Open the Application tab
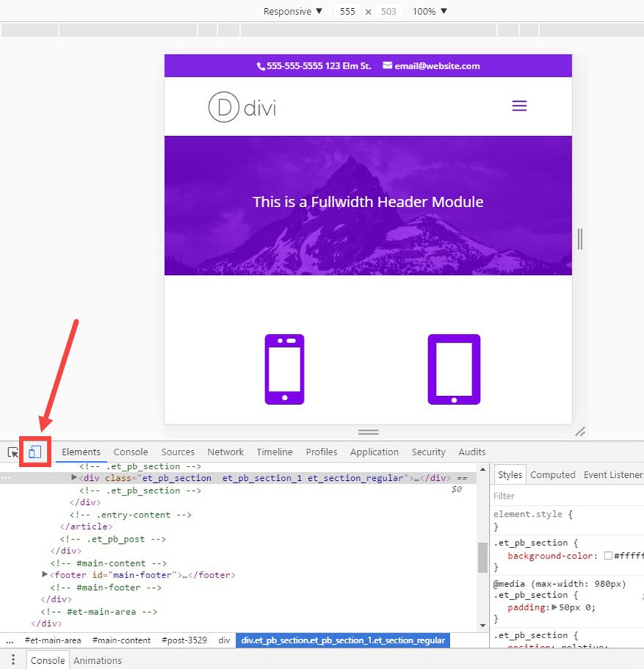Image resolution: width=644 pixels, height=669 pixels. pos(374,452)
